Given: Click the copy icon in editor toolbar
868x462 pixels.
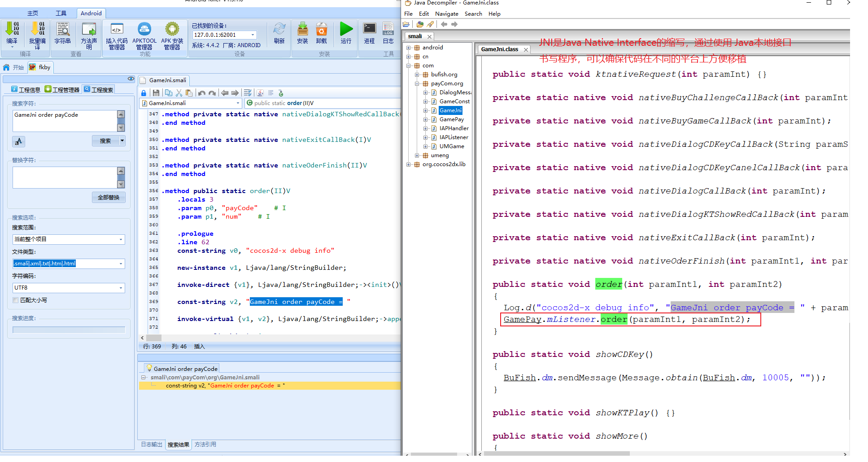Looking at the screenshot, I should coord(168,93).
